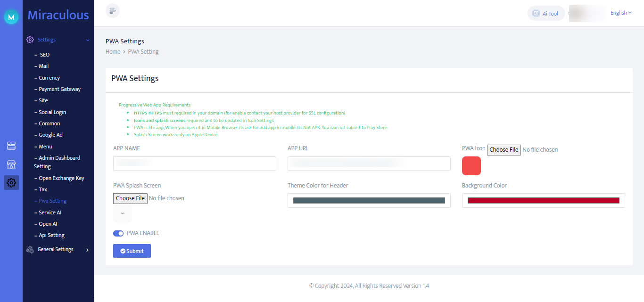
Task: Open the Ai Tool button
Action: (x=546, y=13)
